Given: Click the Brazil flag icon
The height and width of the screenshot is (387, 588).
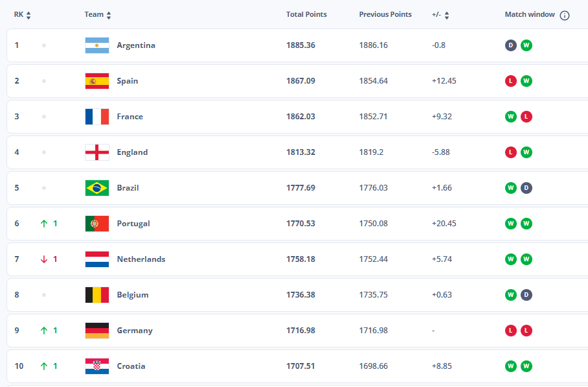Looking at the screenshot, I should tap(96, 188).
